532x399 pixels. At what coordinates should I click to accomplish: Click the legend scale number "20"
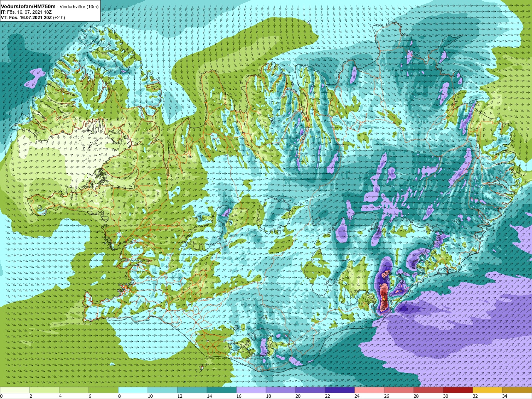(298, 396)
